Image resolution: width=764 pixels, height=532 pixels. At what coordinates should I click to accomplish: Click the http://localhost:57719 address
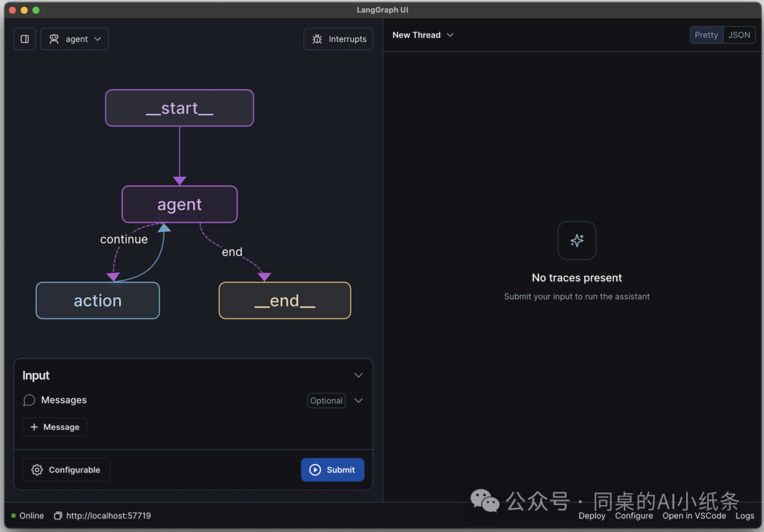(x=109, y=516)
